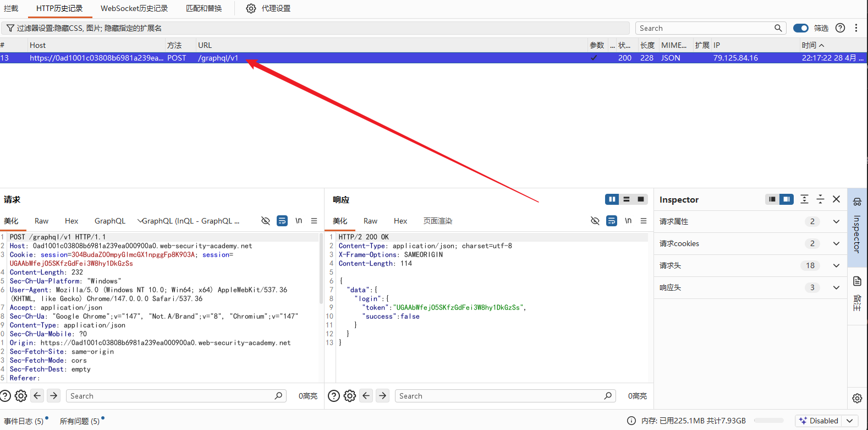The height and width of the screenshot is (430, 868).
Task: Click the filter funnel icon
Action: coord(10,28)
